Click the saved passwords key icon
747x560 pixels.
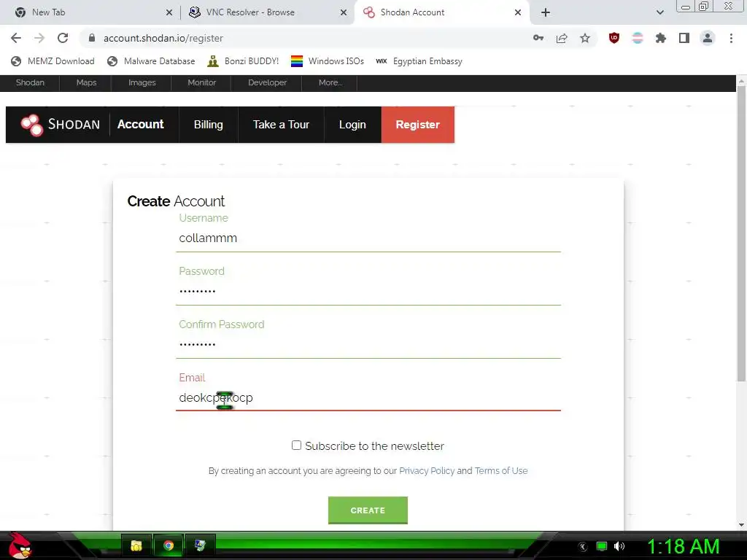point(538,38)
